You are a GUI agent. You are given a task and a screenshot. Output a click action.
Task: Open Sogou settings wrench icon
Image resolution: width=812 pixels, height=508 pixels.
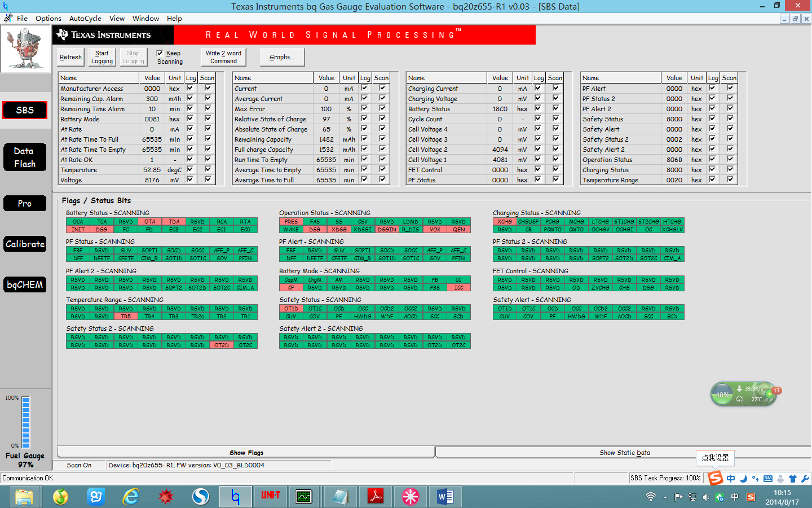click(805, 479)
